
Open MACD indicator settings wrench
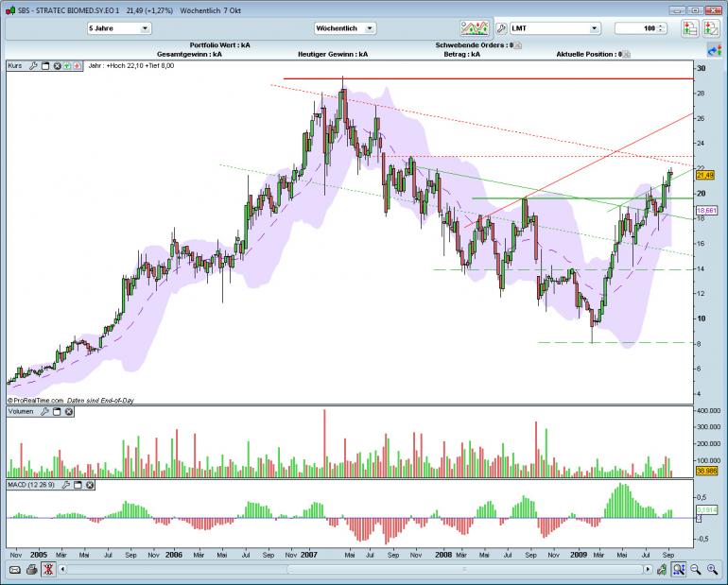point(65,485)
